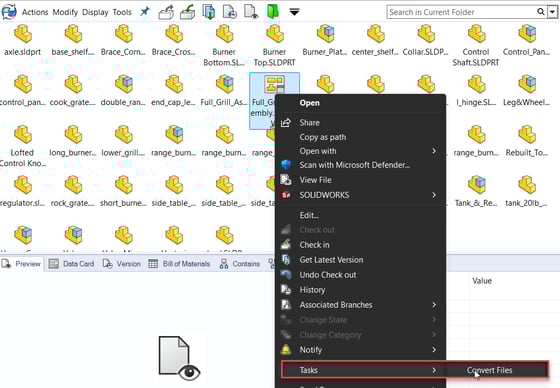Click the Get Latest Version toolbar icon

pos(209,12)
